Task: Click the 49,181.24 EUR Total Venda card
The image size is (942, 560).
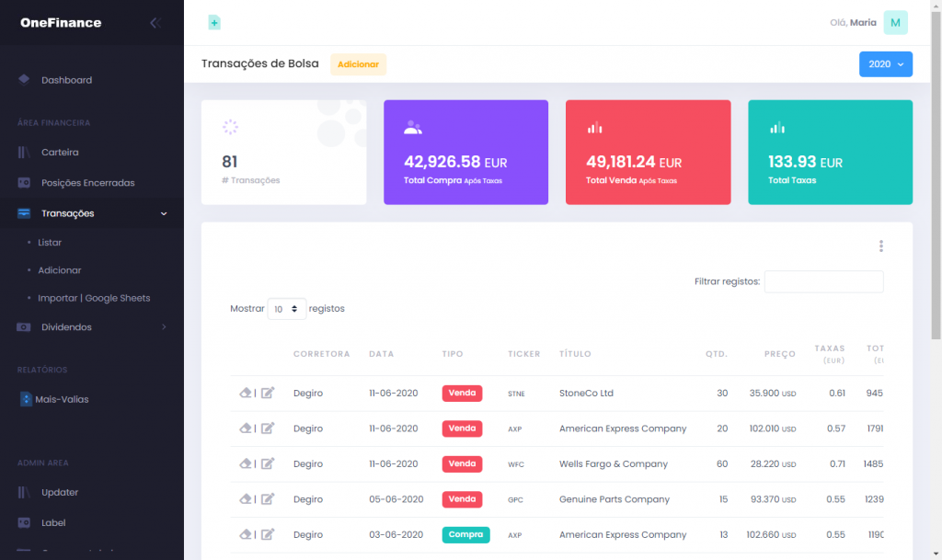Action: click(x=649, y=153)
